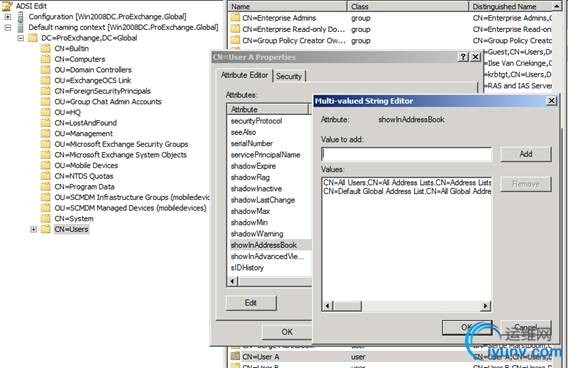
Task: Click the OU=Group Chat Admin Accounts folder icon
Action: coord(46,101)
